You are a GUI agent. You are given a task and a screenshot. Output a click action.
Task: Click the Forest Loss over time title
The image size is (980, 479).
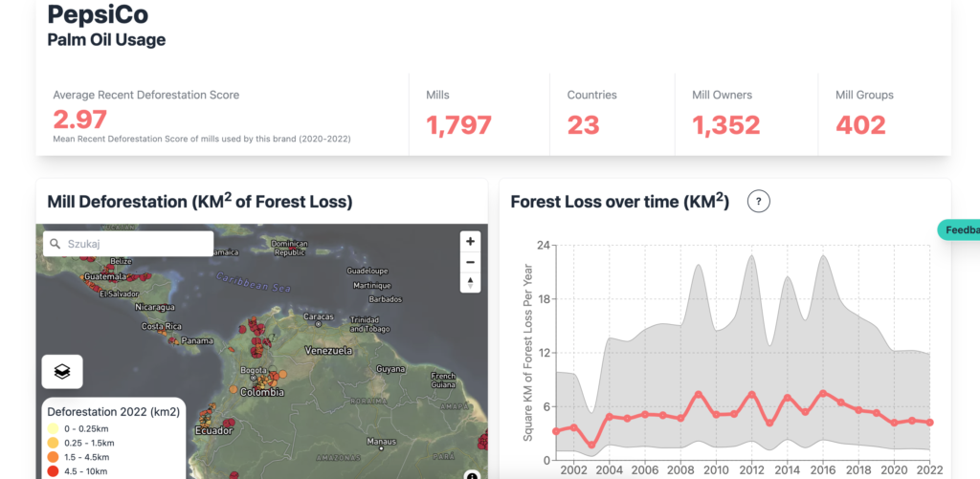pos(620,201)
